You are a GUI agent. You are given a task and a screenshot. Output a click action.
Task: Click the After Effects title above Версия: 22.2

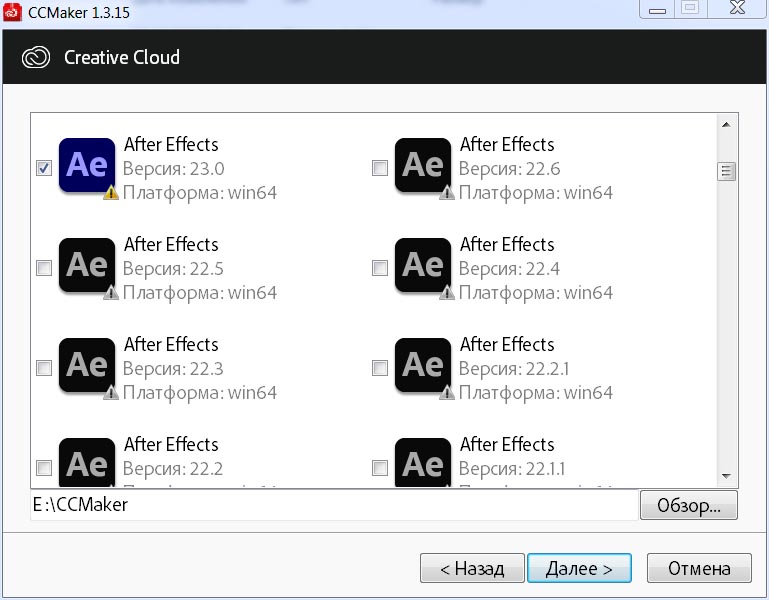pos(171,445)
